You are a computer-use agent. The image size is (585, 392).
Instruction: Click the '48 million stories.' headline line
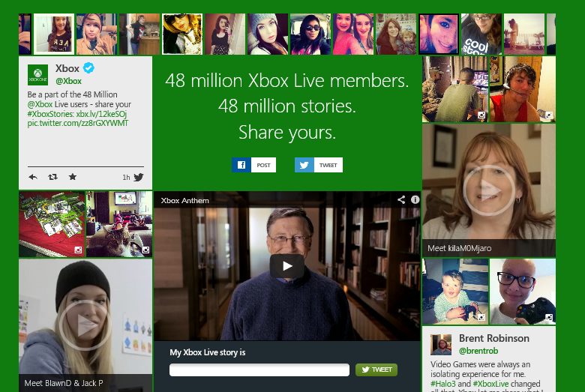287,106
